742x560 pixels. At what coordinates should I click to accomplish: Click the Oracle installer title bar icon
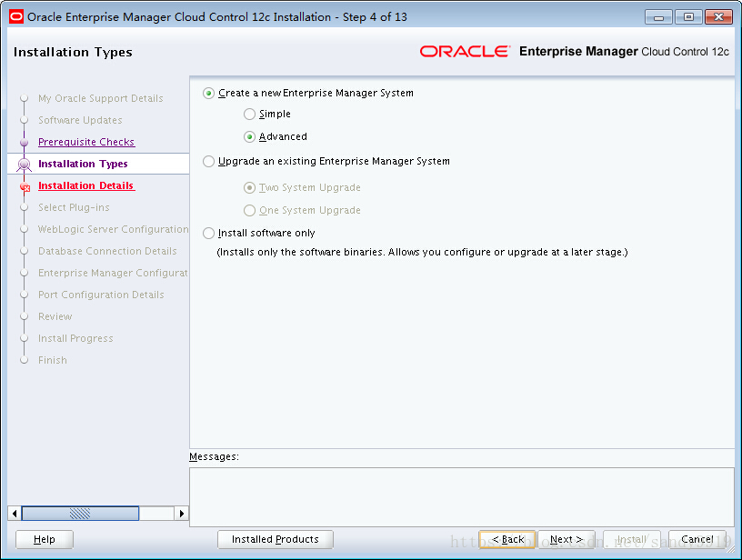(x=16, y=17)
